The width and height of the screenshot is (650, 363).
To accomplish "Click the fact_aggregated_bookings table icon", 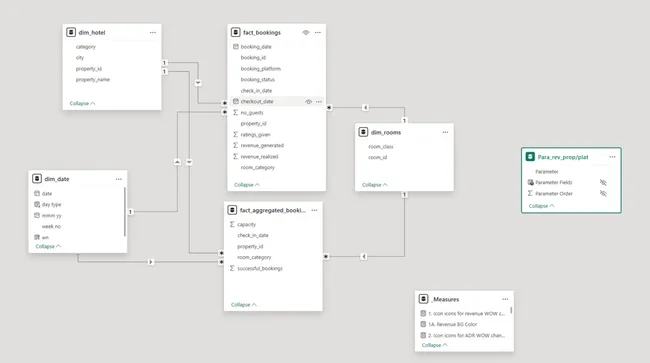I will tap(232, 210).
